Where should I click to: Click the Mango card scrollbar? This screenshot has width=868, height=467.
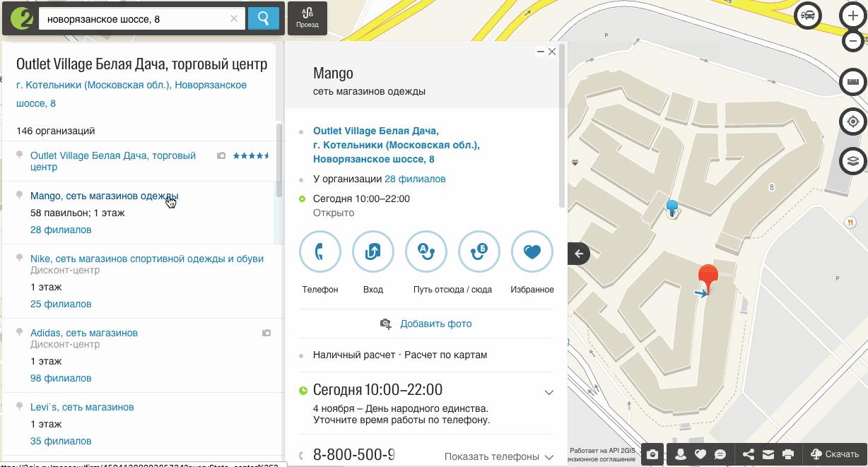pos(562,127)
